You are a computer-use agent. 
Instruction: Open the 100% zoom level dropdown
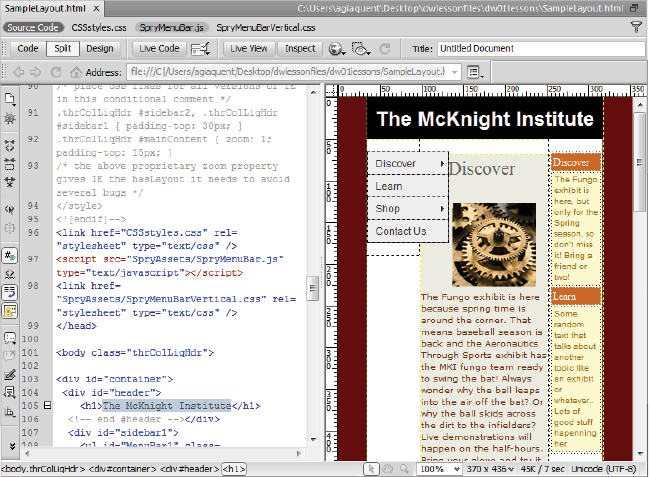point(438,468)
